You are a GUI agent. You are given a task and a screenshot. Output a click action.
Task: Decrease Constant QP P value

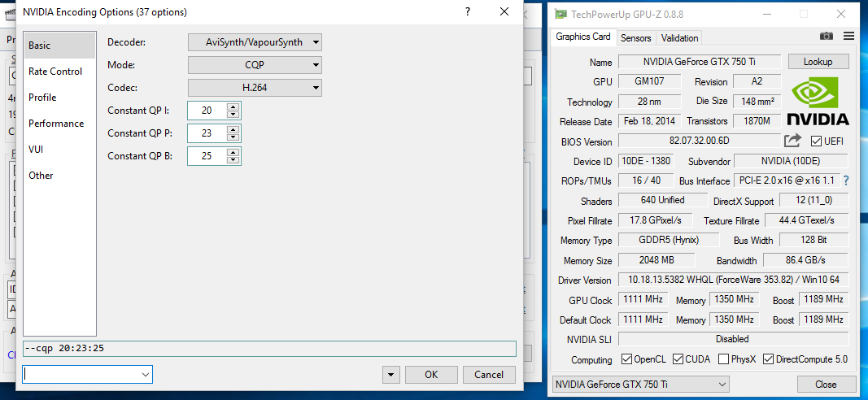pyautogui.click(x=233, y=137)
